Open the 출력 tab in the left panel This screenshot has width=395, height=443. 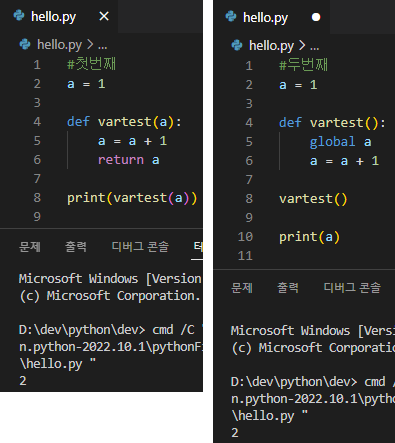pyautogui.click(x=76, y=247)
